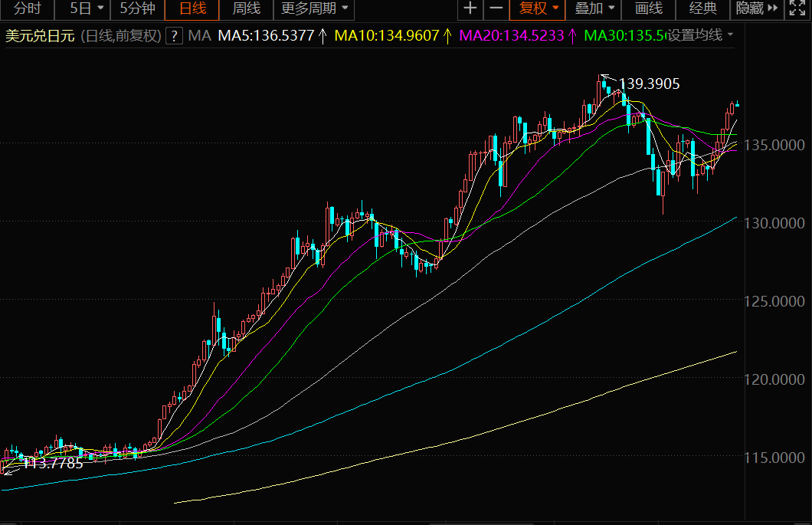812x525 pixels.
Task: Click the (日线,前复权) subtitle text
Action: [121, 36]
